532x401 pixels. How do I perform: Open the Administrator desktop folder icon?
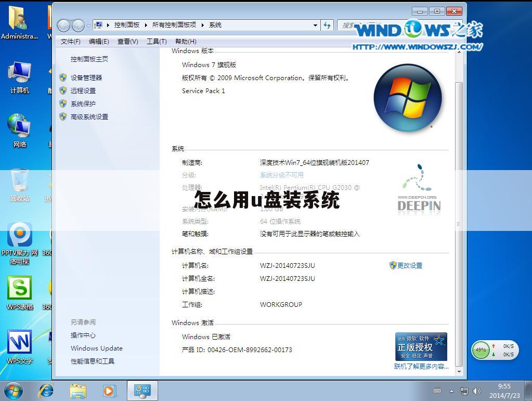coord(19,22)
